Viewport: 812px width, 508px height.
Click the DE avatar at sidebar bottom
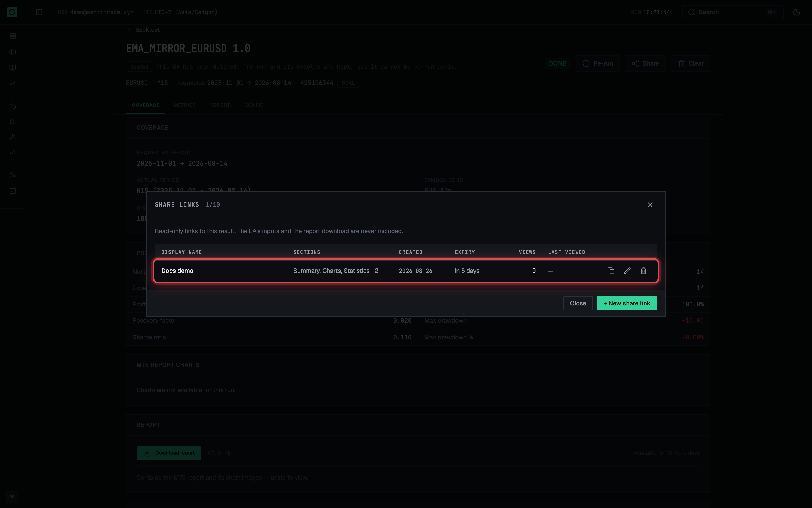[12, 497]
